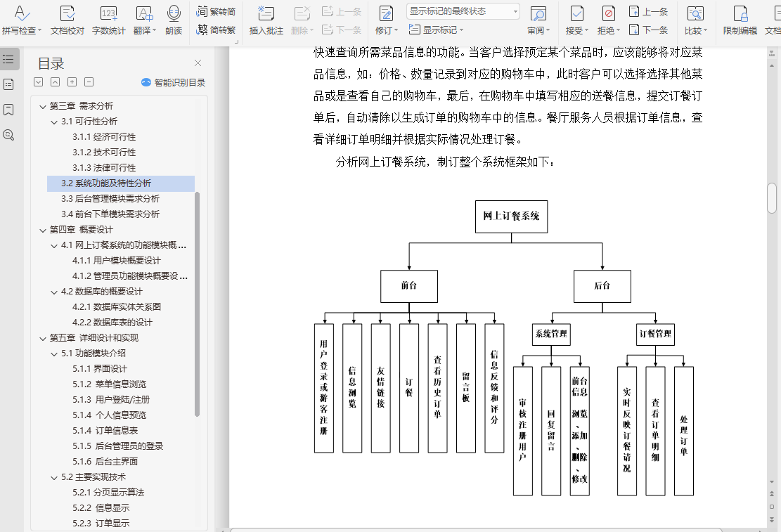This screenshot has height=532, width=781.
Task: Jump to 5.1.5 后台管理员的登录
Action: [118, 446]
